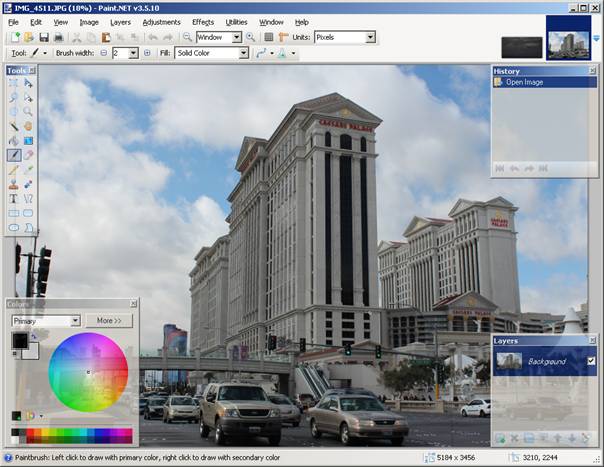Click the More >> button in Colors
Viewport: 604px width, 467px height.
(109, 321)
